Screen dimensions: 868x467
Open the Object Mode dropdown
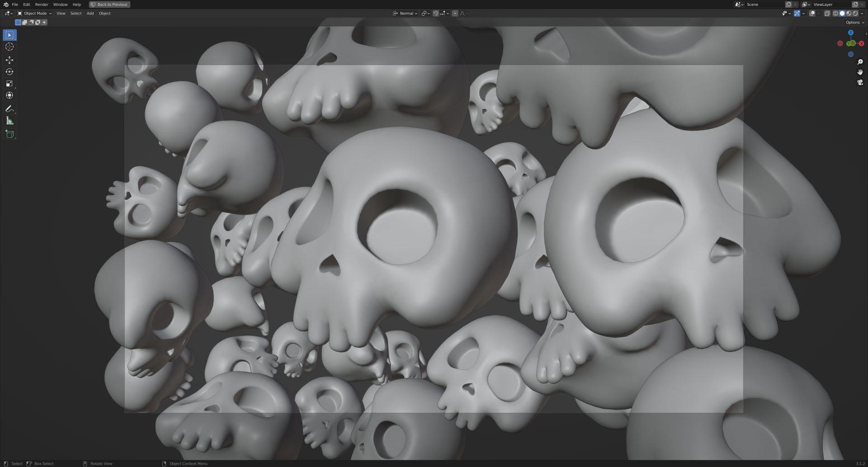pyautogui.click(x=34, y=14)
